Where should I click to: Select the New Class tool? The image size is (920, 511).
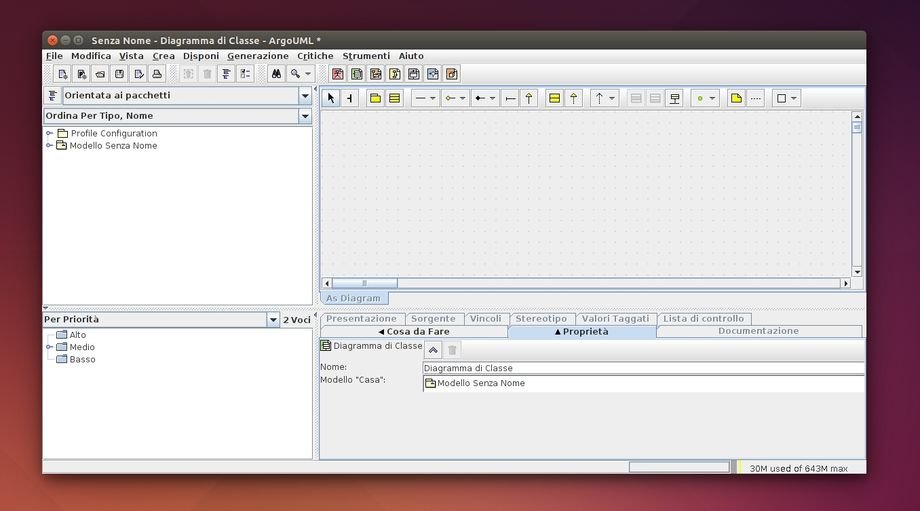coord(395,98)
